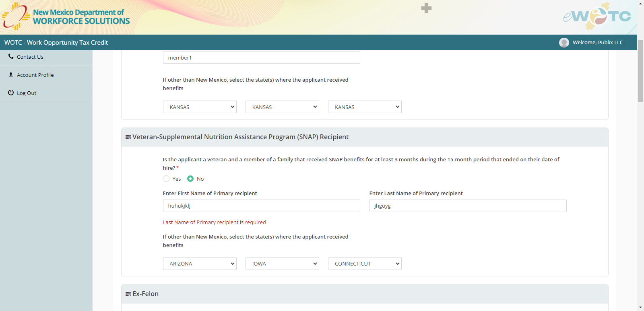Select Yes for veteran SNAP question

point(166,179)
